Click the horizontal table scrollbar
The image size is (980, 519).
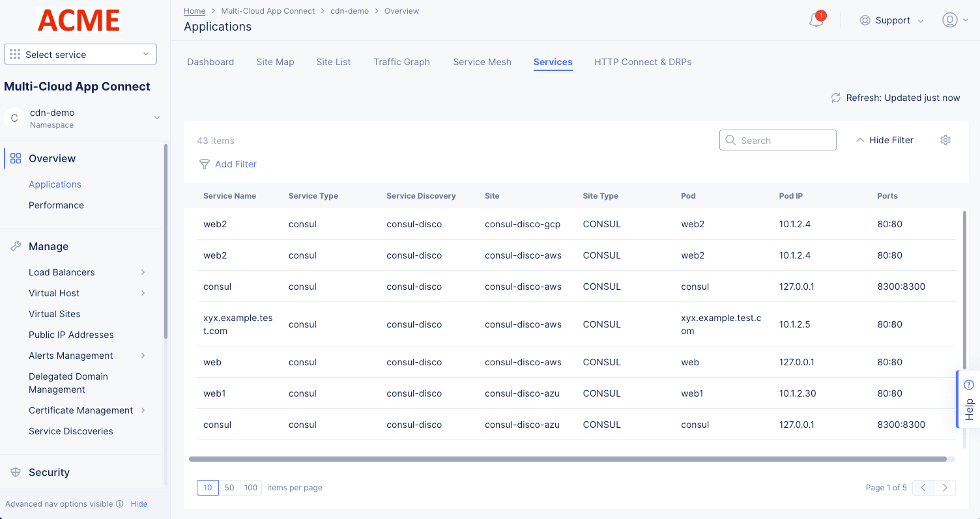(567, 459)
